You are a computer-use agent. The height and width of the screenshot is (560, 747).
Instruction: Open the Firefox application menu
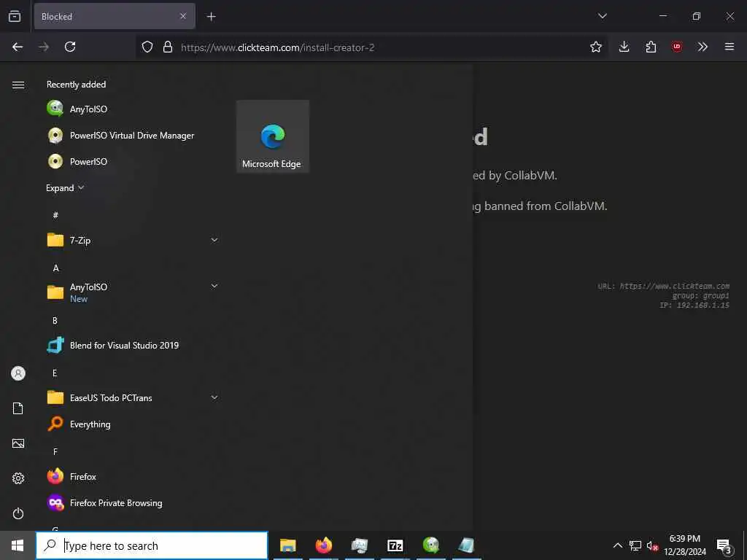click(x=729, y=47)
